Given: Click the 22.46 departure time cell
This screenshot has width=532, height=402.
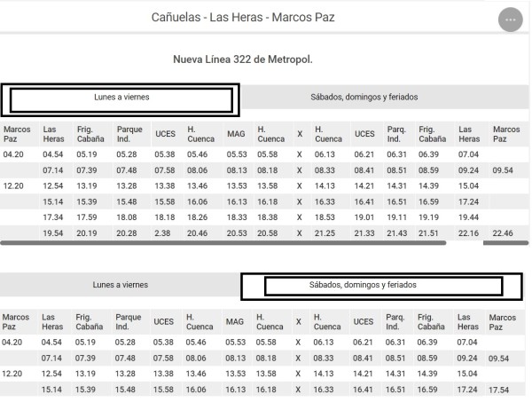Looking at the screenshot, I should 503,232.
